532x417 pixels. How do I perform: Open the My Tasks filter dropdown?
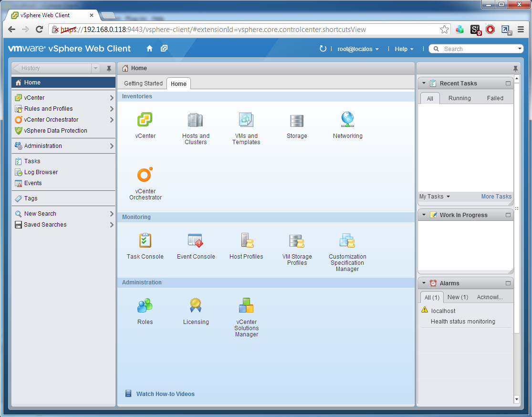tap(435, 197)
